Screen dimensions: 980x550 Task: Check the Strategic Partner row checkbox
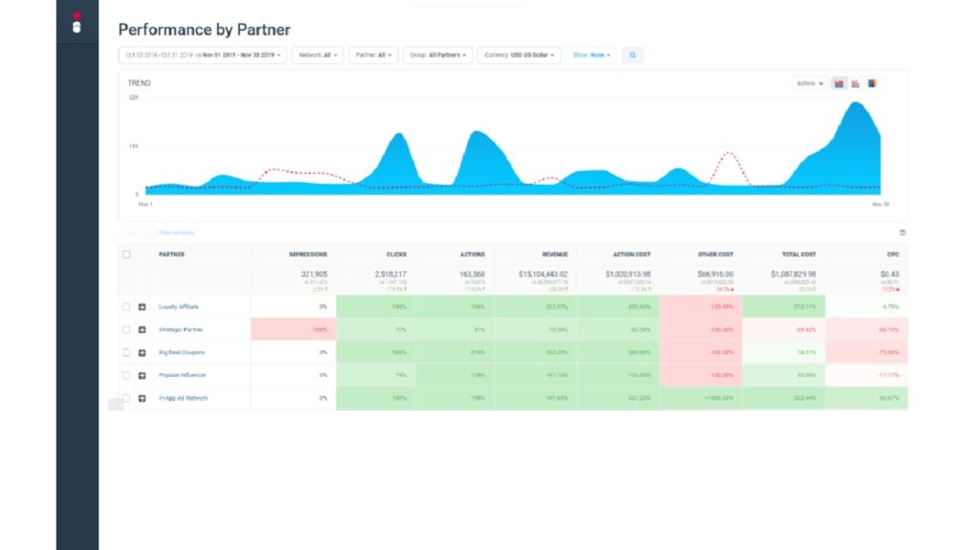(x=126, y=329)
